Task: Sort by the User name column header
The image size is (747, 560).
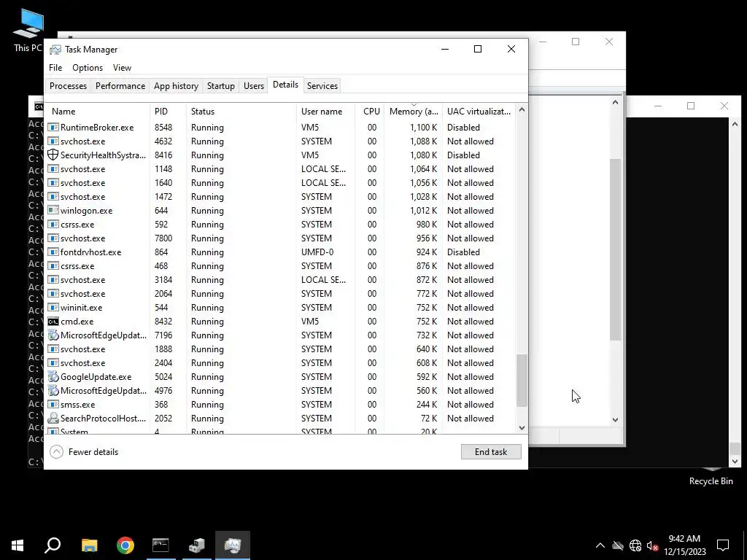Action: pos(325,112)
